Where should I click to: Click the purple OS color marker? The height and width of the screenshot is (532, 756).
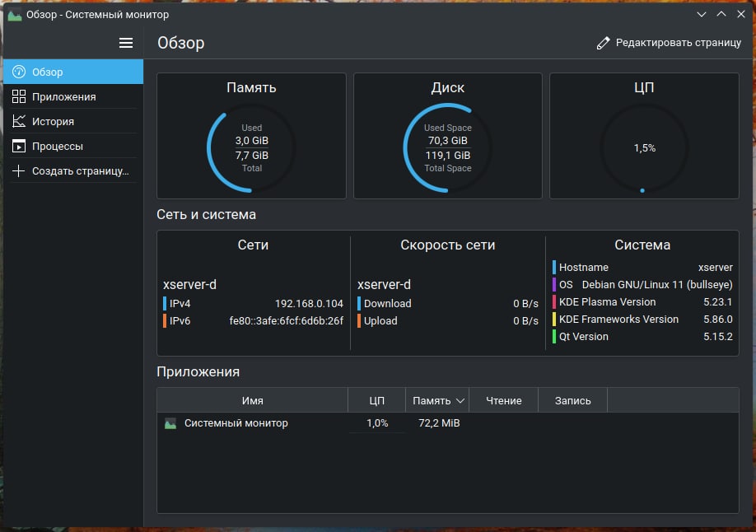(x=554, y=285)
